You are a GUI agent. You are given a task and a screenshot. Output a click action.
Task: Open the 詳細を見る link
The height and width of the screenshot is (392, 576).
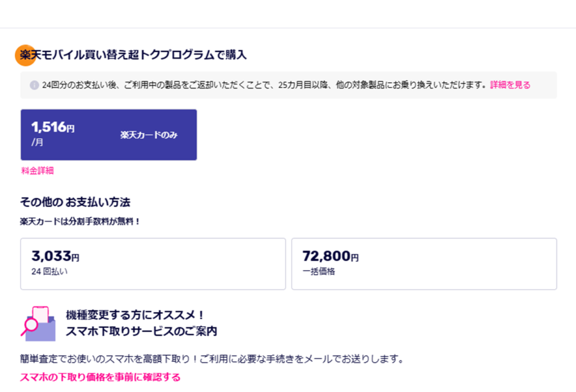tap(510, 85)
